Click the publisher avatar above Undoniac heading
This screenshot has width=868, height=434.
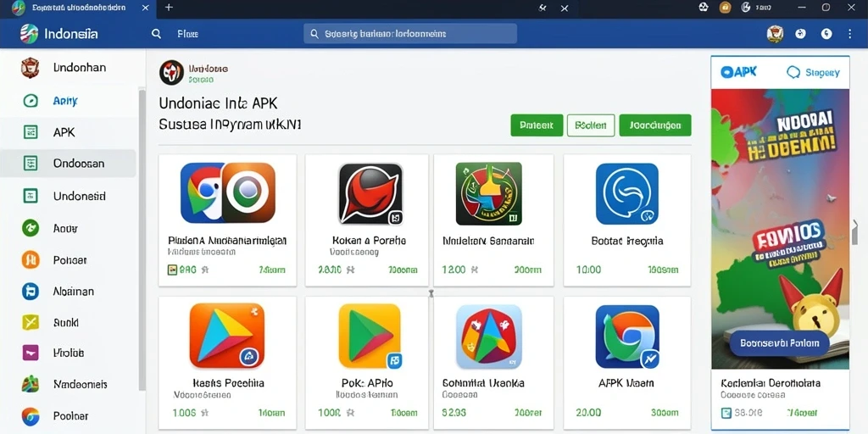tap(171, 73)
